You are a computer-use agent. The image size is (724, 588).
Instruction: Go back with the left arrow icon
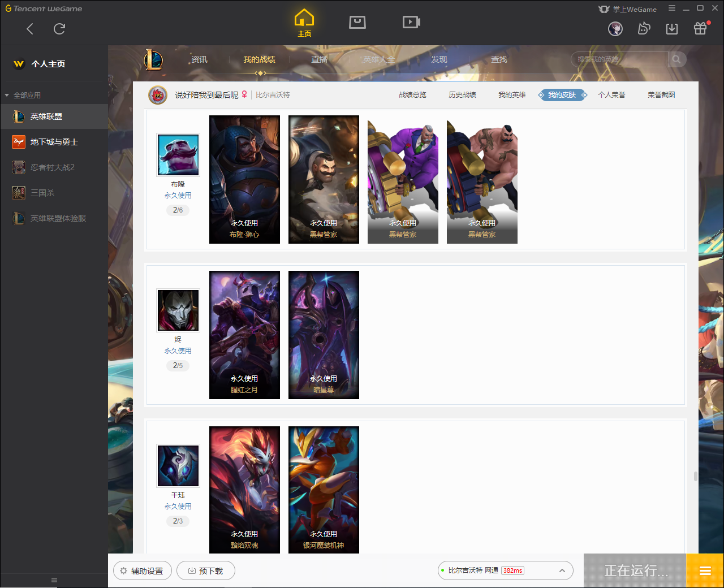tap(30, 29)
